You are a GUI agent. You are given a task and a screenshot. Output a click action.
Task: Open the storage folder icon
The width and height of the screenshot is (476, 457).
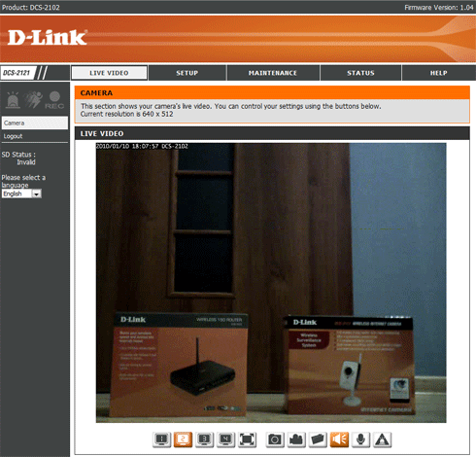tap(318, 439)
